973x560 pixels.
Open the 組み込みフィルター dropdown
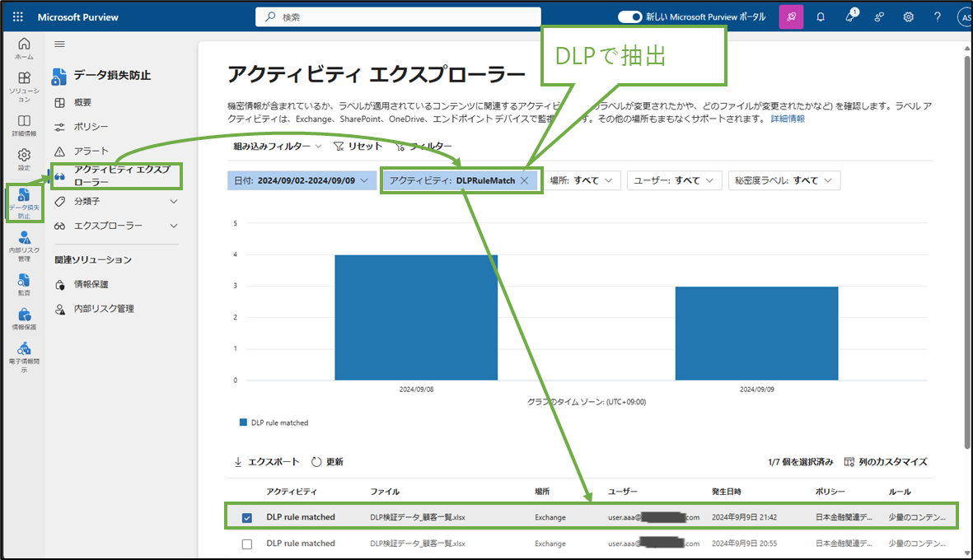(x=278, y=146)
